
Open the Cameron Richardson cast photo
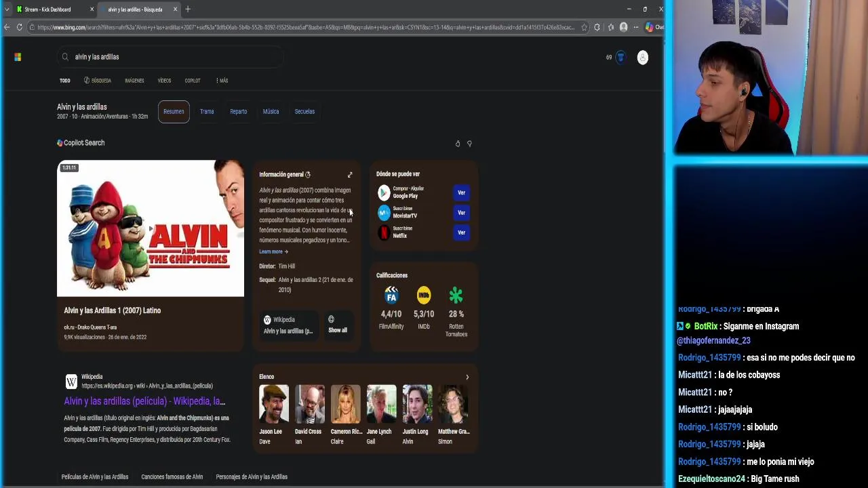[x=345, y=404]
